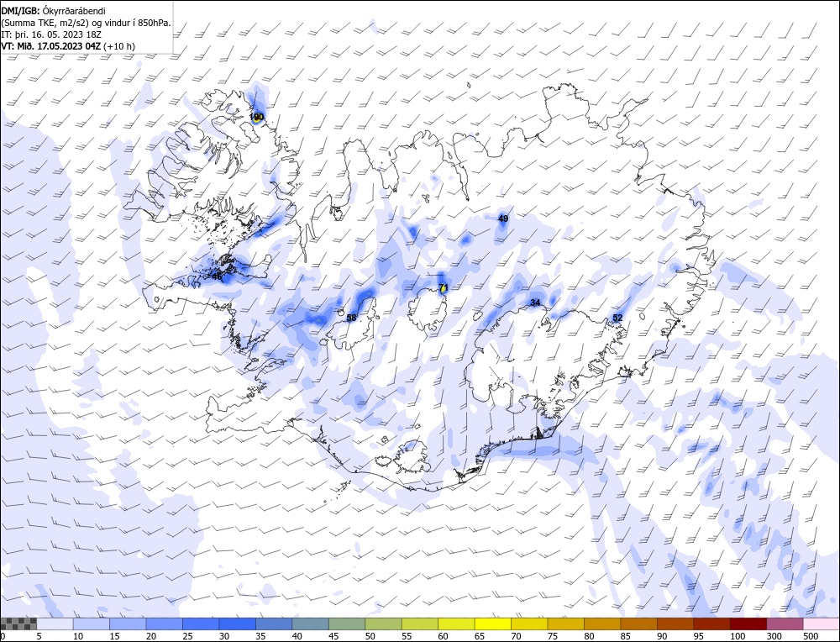This screenshot has width=840, height=642.
Task: Pick the 25–30 bright blue legend swatch
Action: point(201,624)
